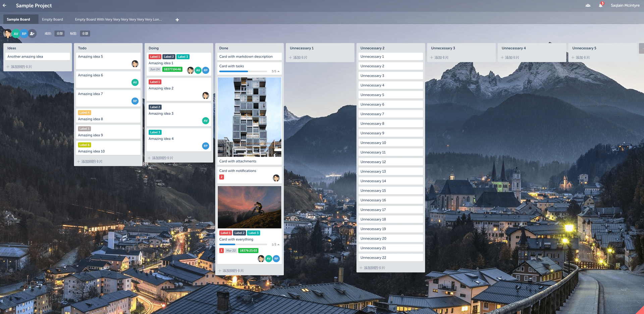Click the Card with everything progress bar
644x314 pixels.
(x=243, y=245)
